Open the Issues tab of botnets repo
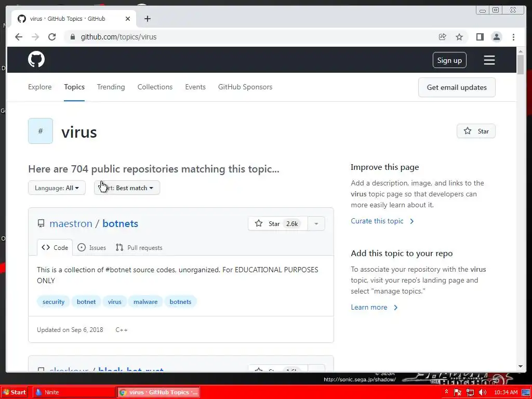The image size is (532, 399). pyautogui.click(x=91, y=248)
